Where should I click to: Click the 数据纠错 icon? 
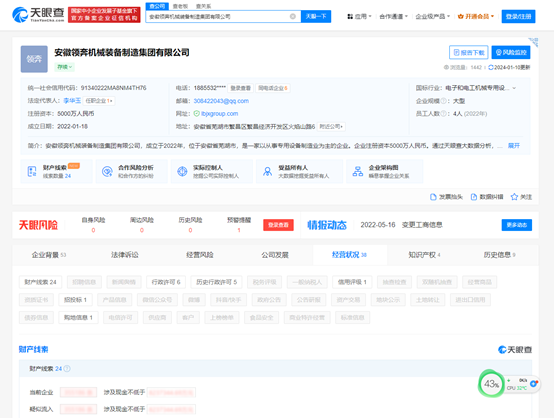(x=474, y=197)
